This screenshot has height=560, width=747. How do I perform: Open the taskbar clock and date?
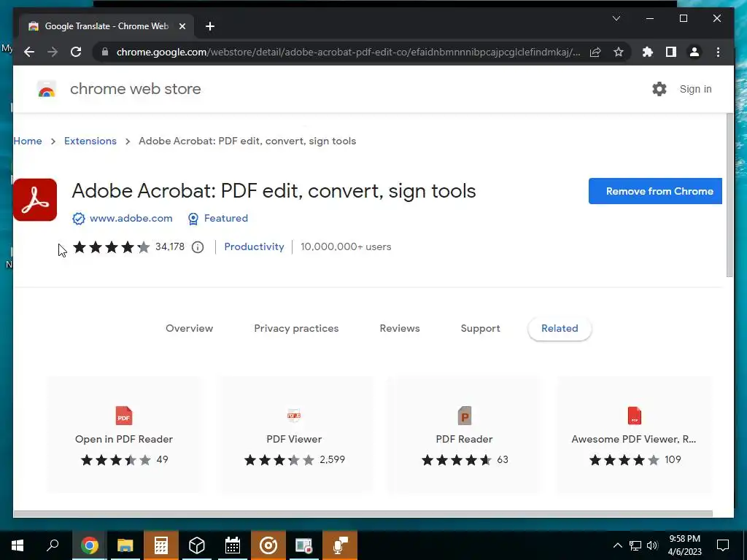tap(684, 545)
